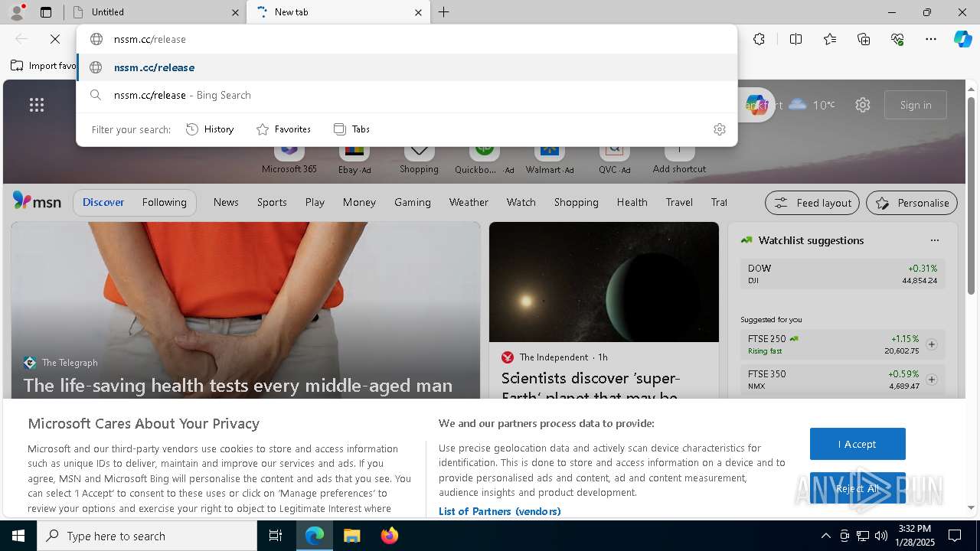Filter search by Tabs
The height and width of the screenshot is (551, 980).
pos(351,129)
